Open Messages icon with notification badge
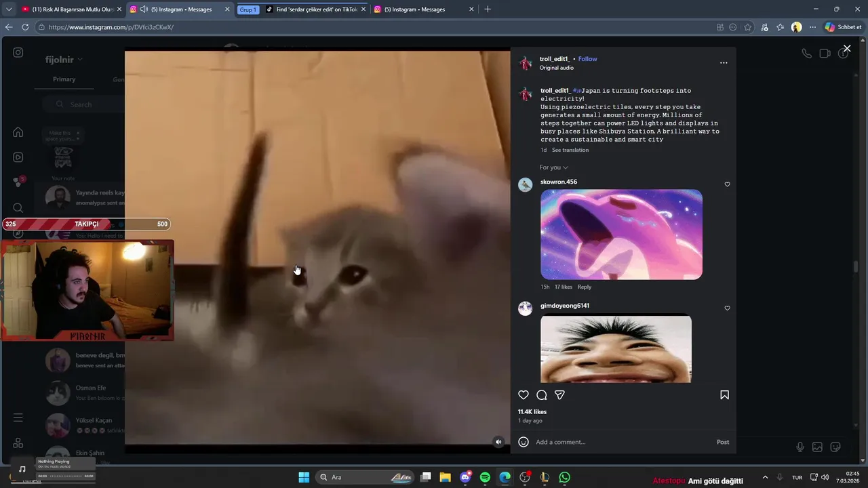The image size is (868, 488). click(18, 182)
